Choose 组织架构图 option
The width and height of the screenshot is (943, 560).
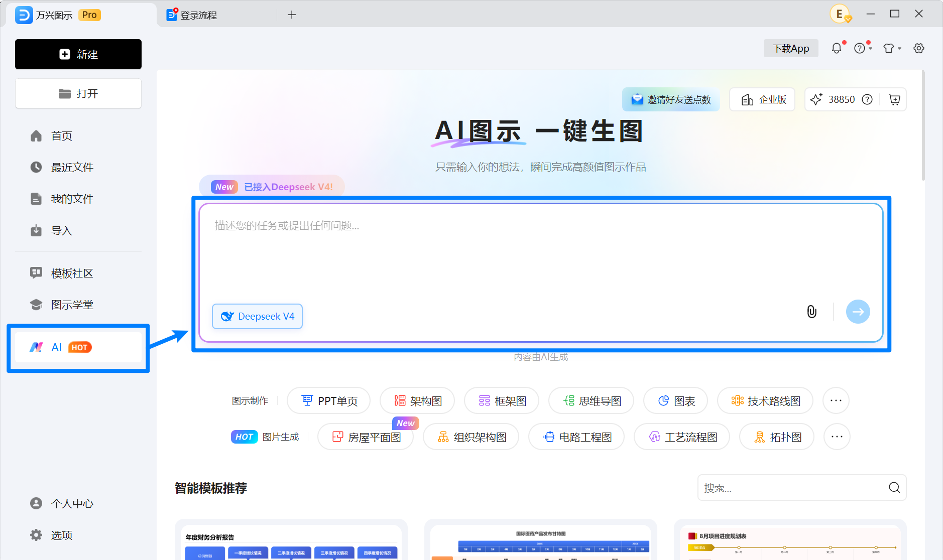pyautogui.click(x=471, y=437)
